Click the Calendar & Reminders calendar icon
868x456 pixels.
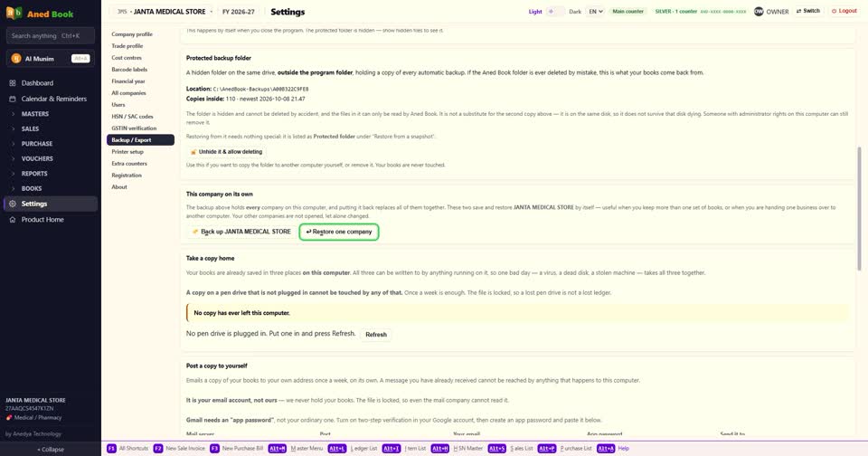pyautogui.click(x=12, y=99)
